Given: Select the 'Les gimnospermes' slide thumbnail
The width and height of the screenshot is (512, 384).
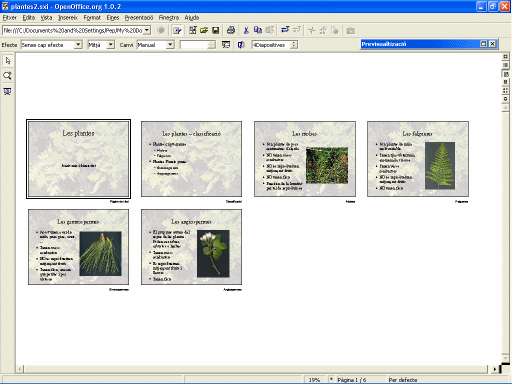Looking at the screenshot, I should [78, 247].
